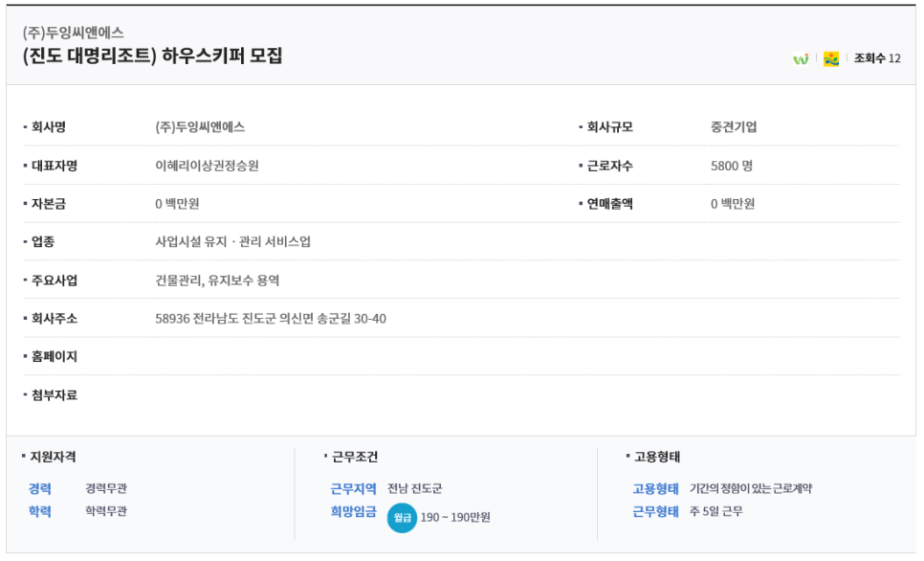Click the green Worknet 'w' logo icon

[x=801, y=58]
